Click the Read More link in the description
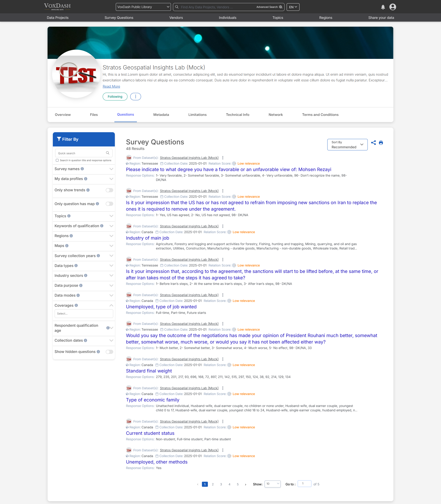The width and height of the screenshot is (441, 504). (x=111, y=86)
